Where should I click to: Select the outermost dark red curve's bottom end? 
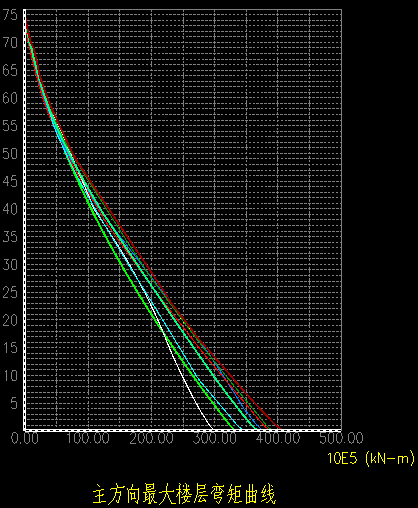[280, 428]
